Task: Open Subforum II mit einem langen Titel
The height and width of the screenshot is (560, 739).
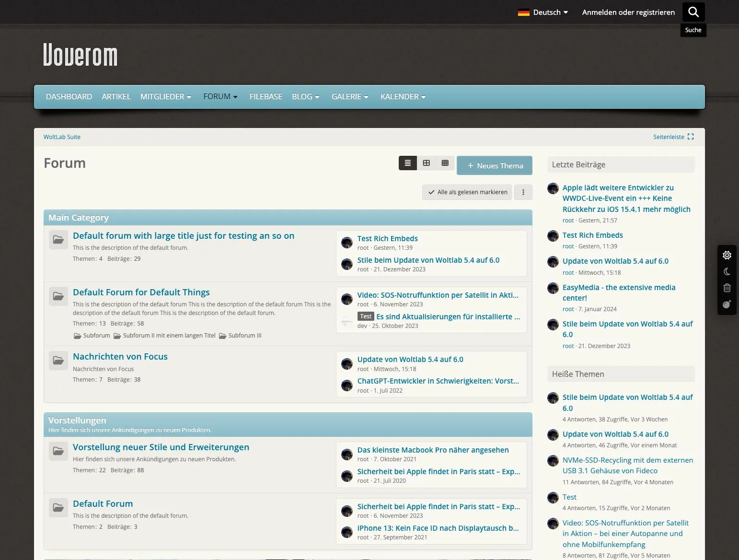Action: pos(169,336)
